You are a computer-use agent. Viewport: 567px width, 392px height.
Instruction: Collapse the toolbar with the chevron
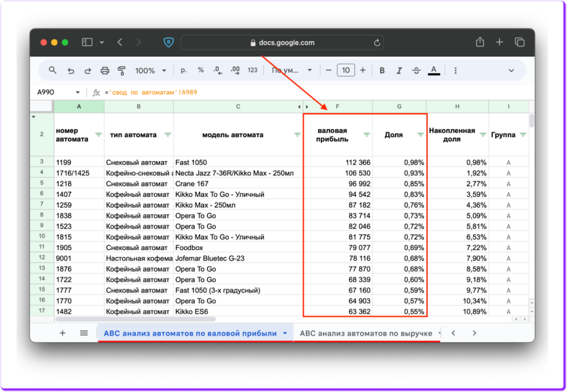511,70
